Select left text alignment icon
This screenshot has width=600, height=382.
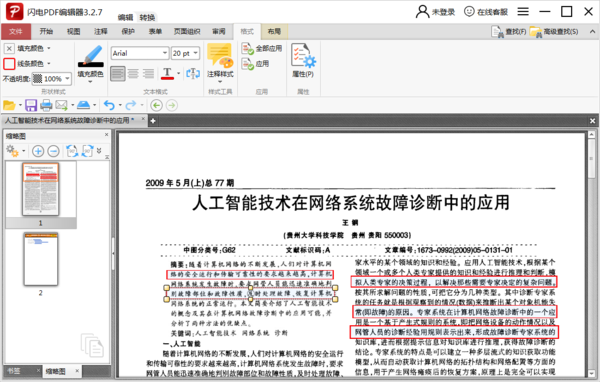[117, 73]
